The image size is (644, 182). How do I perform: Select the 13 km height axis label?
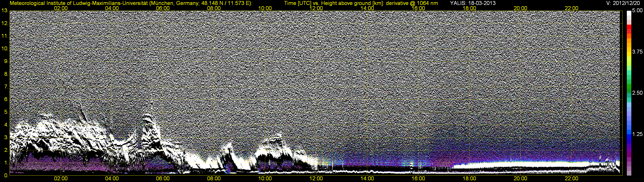pos(5,10)
